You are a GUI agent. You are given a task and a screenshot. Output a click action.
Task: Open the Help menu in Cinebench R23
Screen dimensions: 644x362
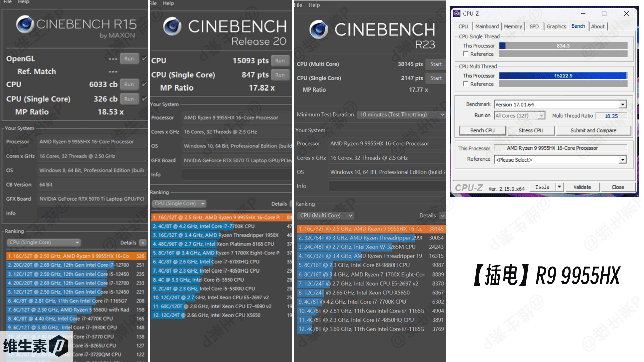pyautogui.click(x=314, y=5)
